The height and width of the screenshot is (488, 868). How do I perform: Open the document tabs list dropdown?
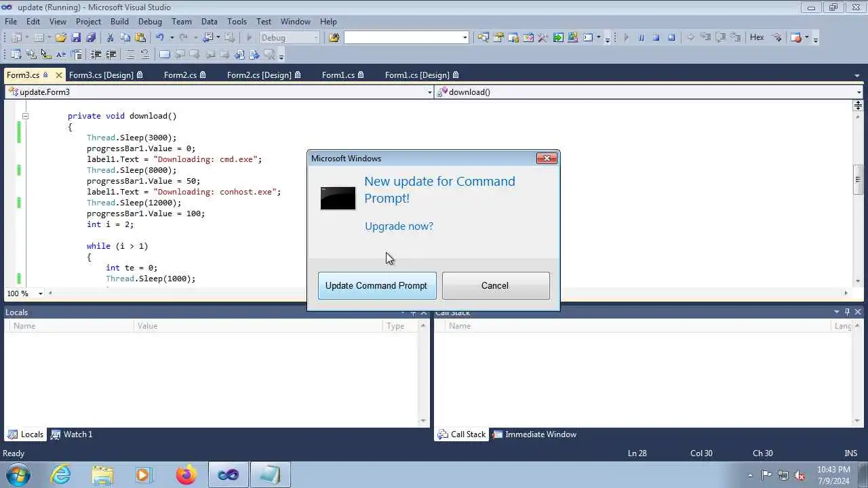[857, 75]
